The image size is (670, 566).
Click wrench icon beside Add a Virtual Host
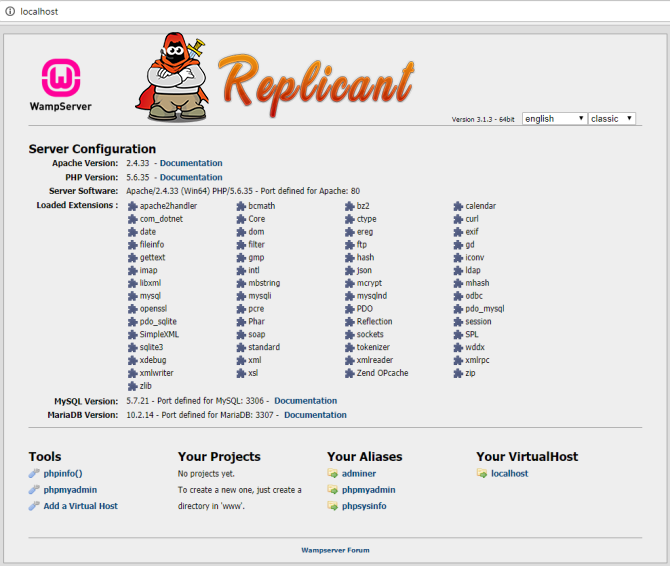pyautogui.click(x=34, y=506)
